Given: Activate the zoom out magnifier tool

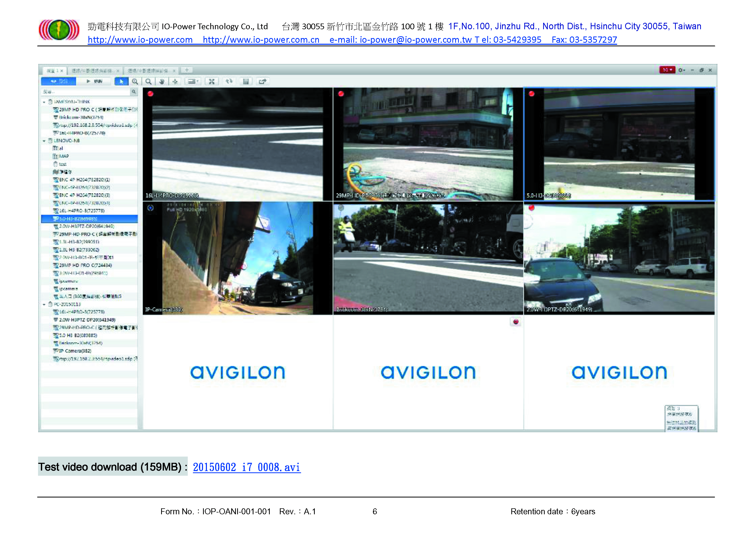Looking at the screenshot, I should tap(148, 81).
